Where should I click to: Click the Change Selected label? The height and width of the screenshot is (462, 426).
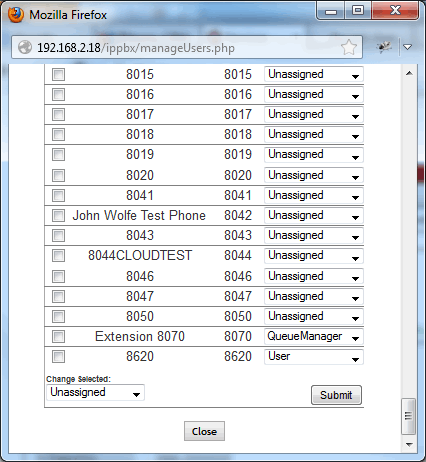78,379
